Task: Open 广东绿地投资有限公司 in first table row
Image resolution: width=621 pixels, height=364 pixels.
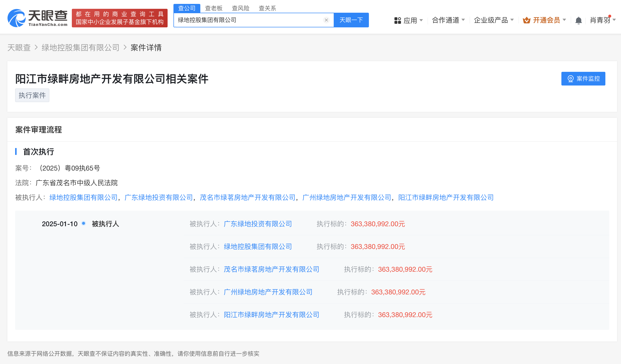Action: pyautogui.click(x=258, y=224)
